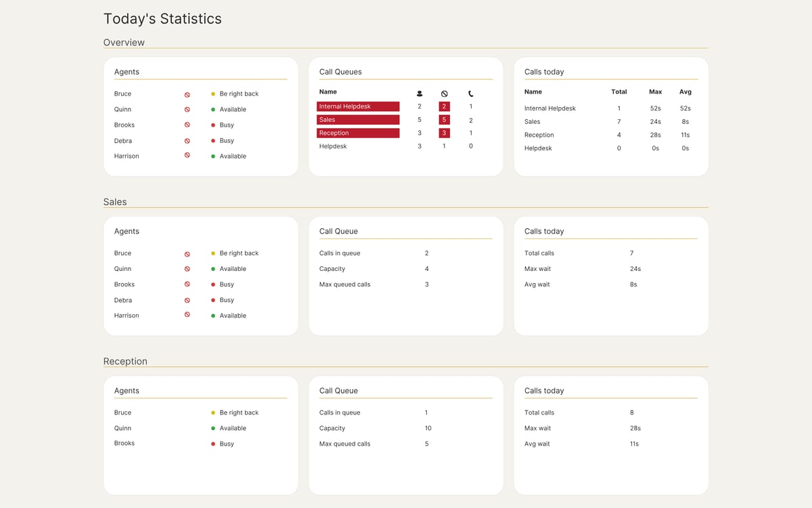Click the green status dot for Harrison in Overview

click(213, 156)
